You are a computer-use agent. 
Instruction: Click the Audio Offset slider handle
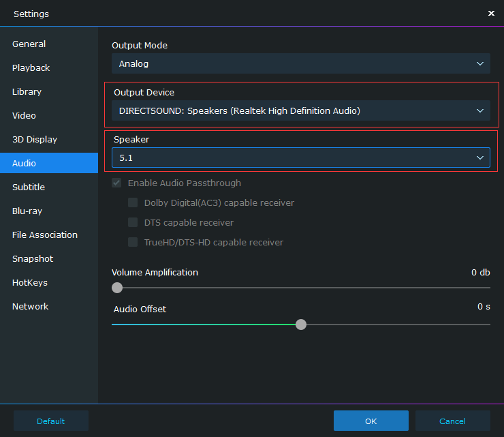coord(301,325)
